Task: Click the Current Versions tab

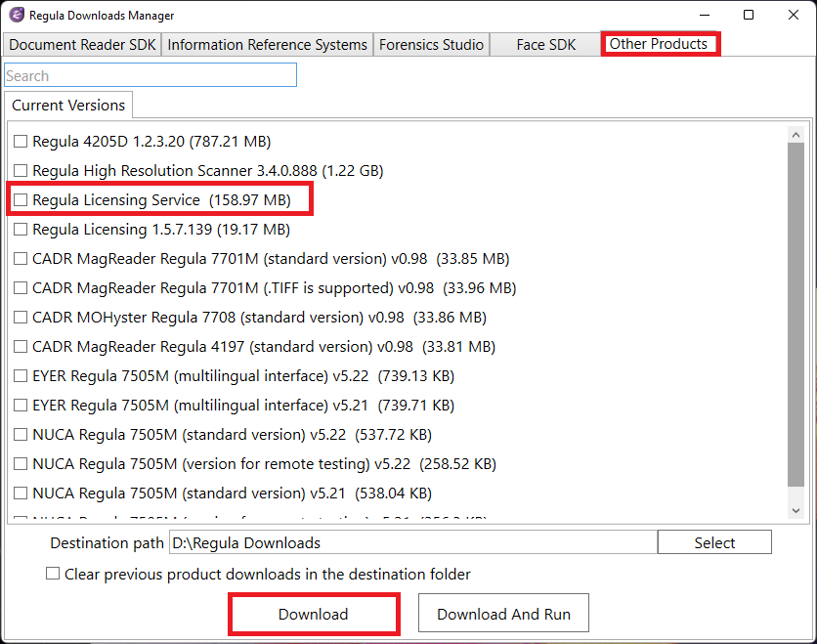Action: (x=68, y=106)
